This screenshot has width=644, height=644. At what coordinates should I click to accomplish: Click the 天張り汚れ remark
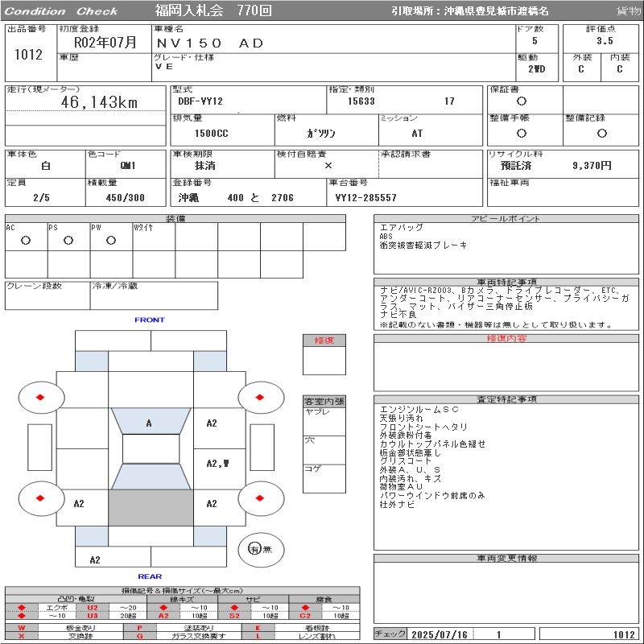(x=401, y=418)
